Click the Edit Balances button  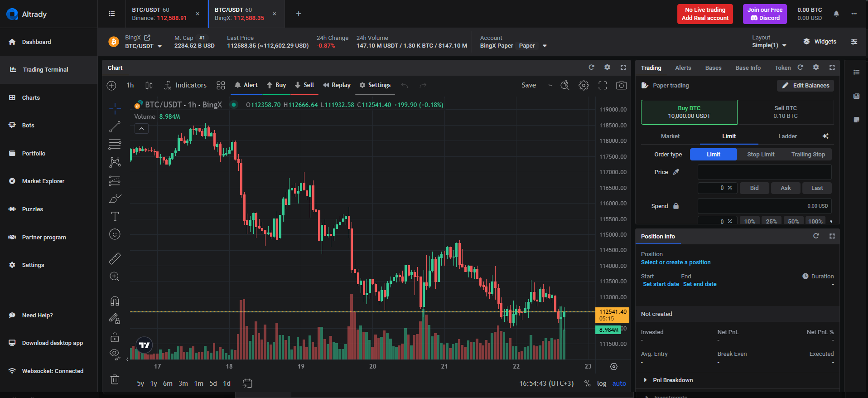(x=805, y=86)
